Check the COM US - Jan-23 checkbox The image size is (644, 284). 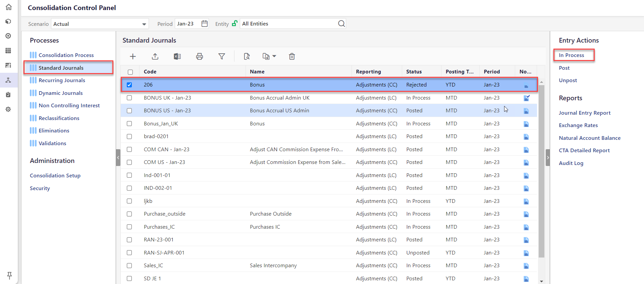coord(129,162)
